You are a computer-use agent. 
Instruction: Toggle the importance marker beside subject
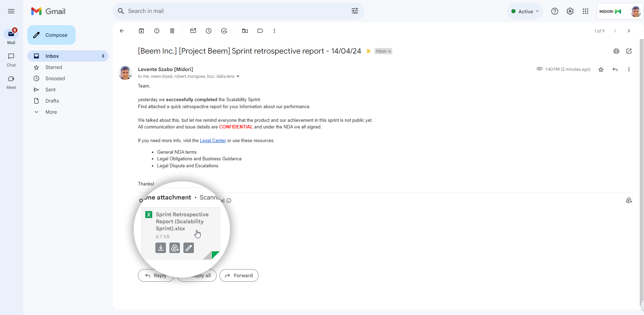368,51
